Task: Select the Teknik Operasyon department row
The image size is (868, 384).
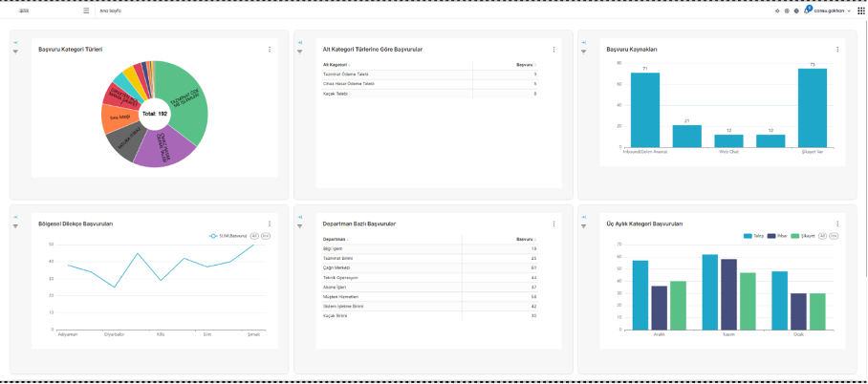Action: point(429,277)
